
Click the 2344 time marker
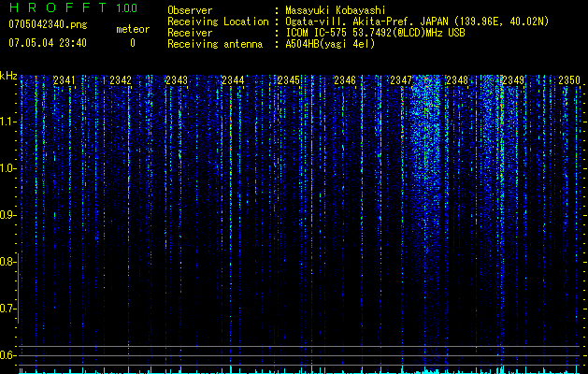233,80
